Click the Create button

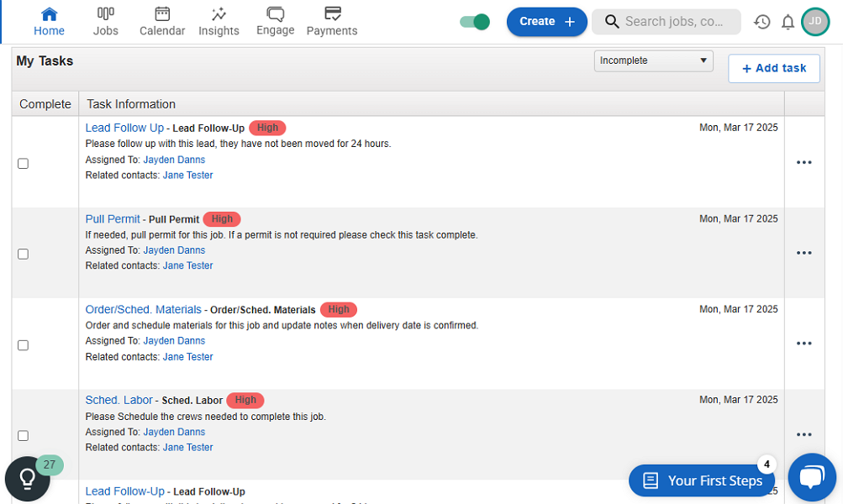[x=547, y=22]
